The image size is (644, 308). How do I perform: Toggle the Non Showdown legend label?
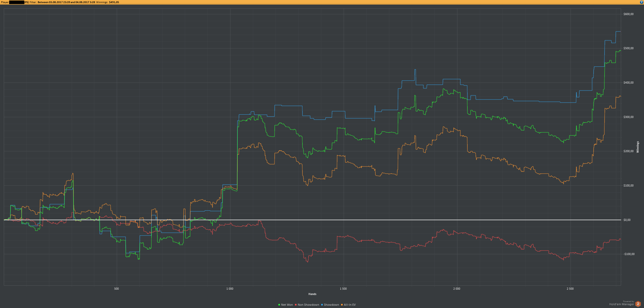(x=308, y=305)
